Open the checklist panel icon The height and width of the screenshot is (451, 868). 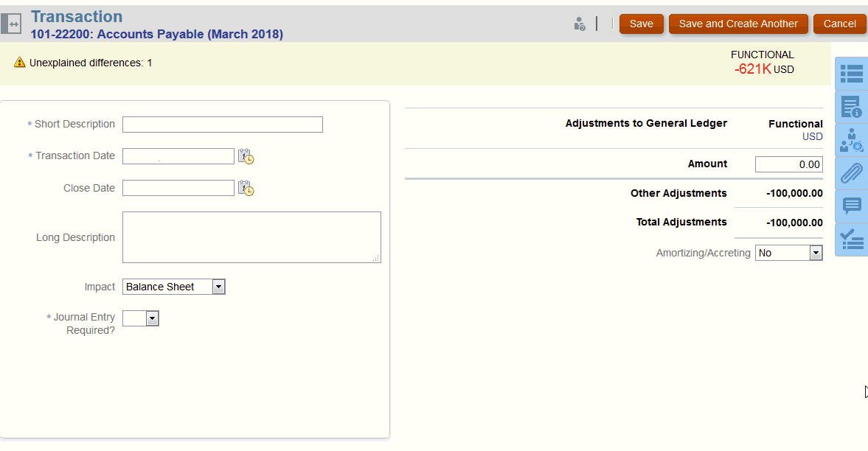click(852, 240)
